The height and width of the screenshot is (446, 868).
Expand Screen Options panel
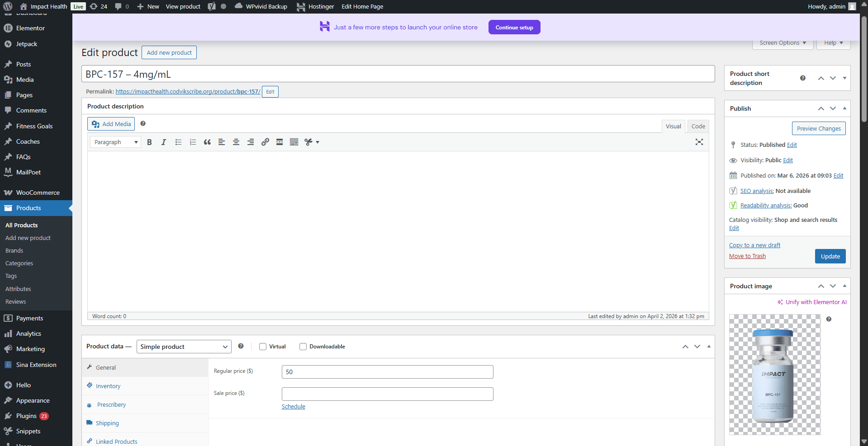coord(783,43)
